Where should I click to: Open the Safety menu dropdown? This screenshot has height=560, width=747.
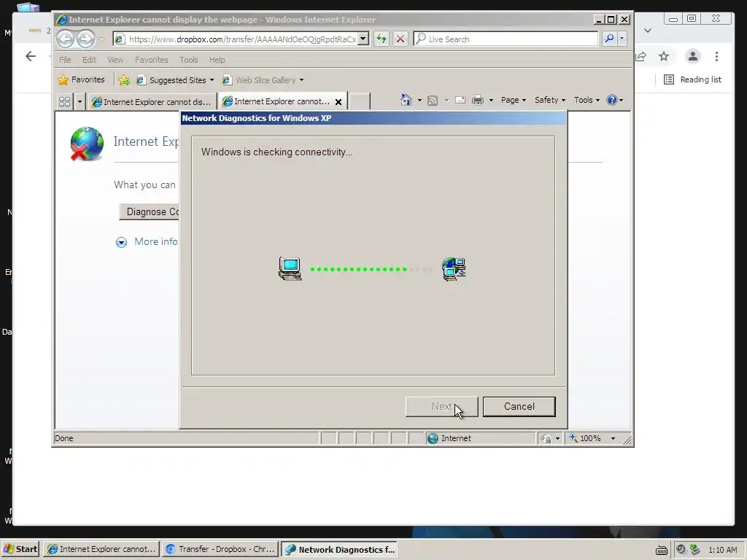(550, 100)
